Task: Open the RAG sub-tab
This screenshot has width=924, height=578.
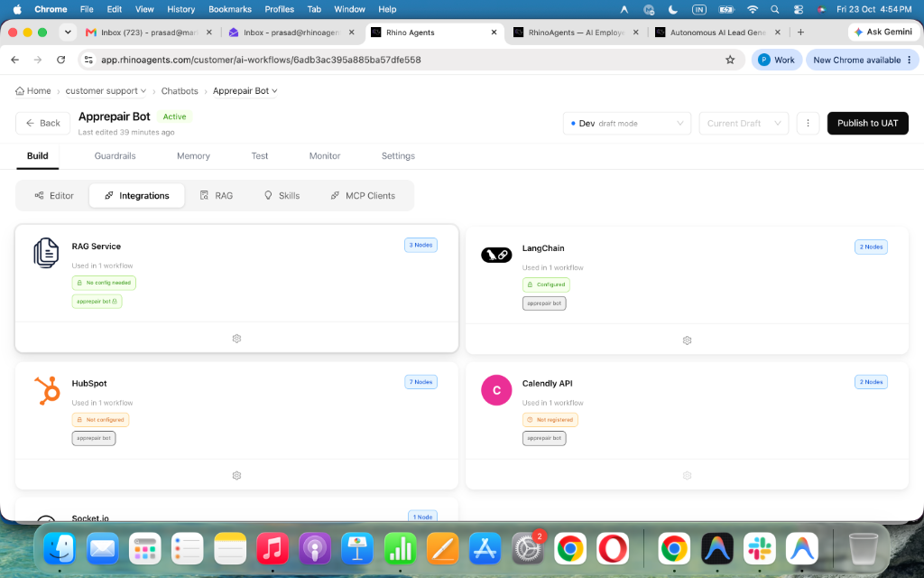Action: coord(217,195)
